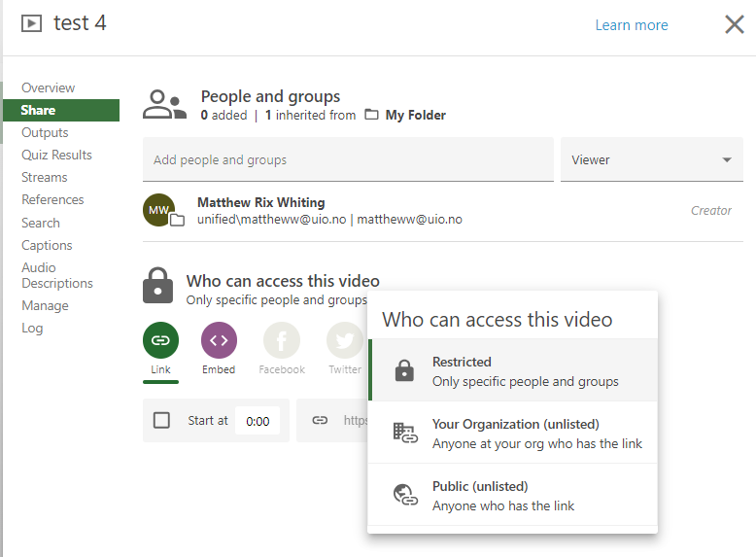
Task: Choose Your Organization (unlisted) option
Action: (x=512, y=433)
